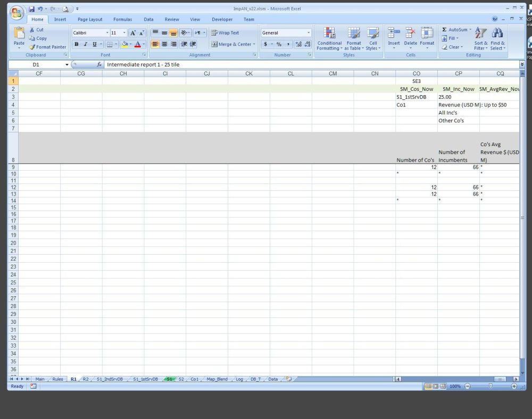Screen dimensions: 532x419
Task: Toggle Bold formatting
Action: [x=77, y=44]
